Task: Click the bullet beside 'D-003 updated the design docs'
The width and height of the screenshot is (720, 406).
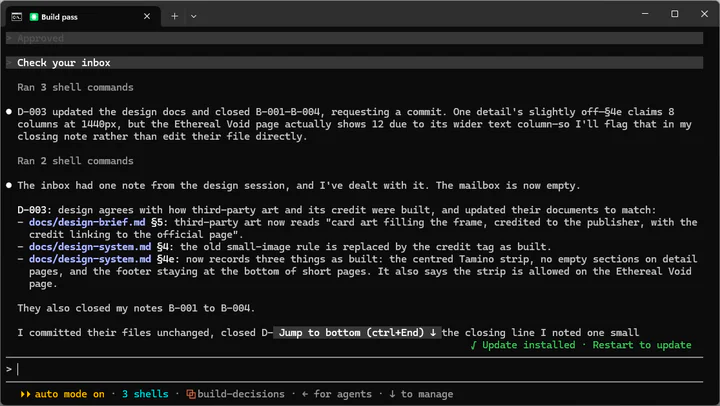Action: [x=9, y=112]
